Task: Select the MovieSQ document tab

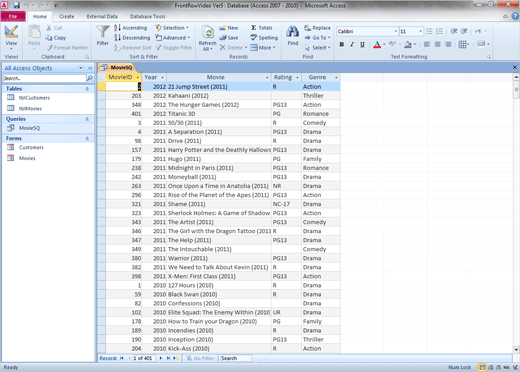Action: pos(117,68)
